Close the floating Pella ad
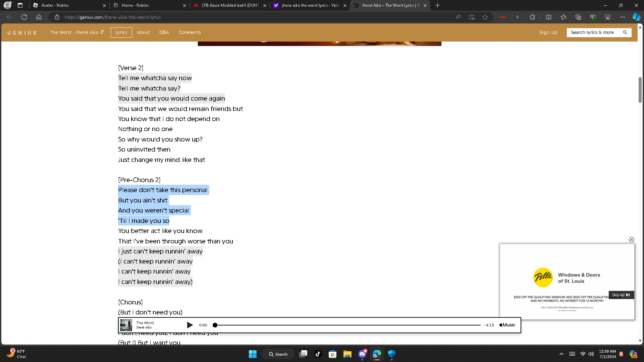 [632, 240]
